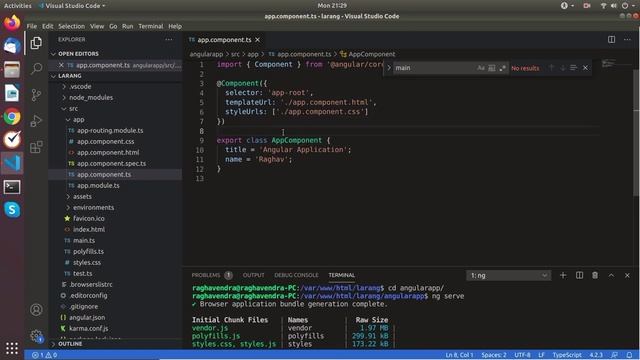
Task: Click the find input containing main
Action: (434, 68)
